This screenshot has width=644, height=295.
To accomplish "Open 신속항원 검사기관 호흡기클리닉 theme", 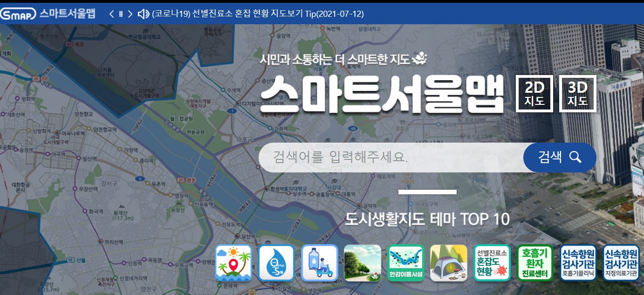I will (578, 263).
